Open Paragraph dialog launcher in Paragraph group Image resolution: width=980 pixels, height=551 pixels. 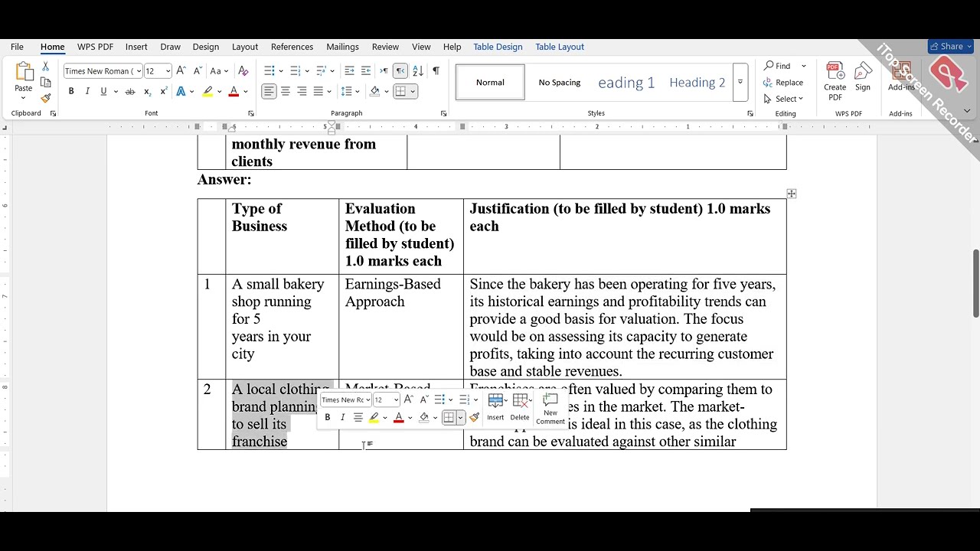pyautogui.click(x=443, y=113)
